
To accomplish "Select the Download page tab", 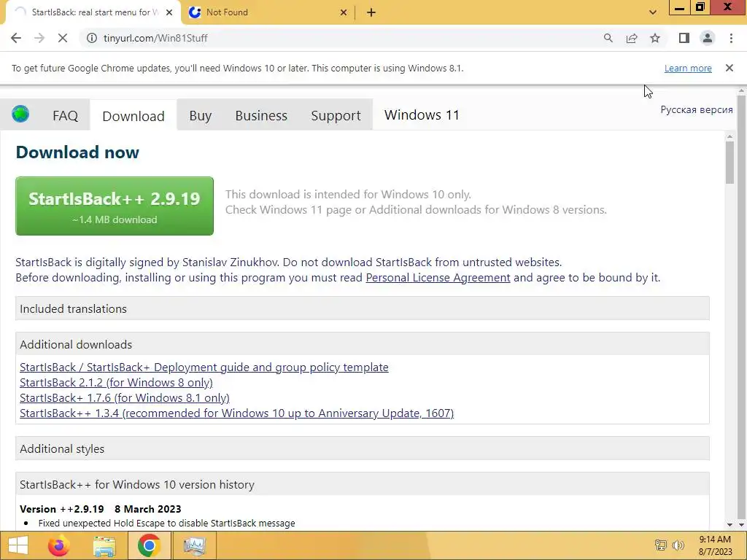I will pyautogui.click(x=133, y=116).
